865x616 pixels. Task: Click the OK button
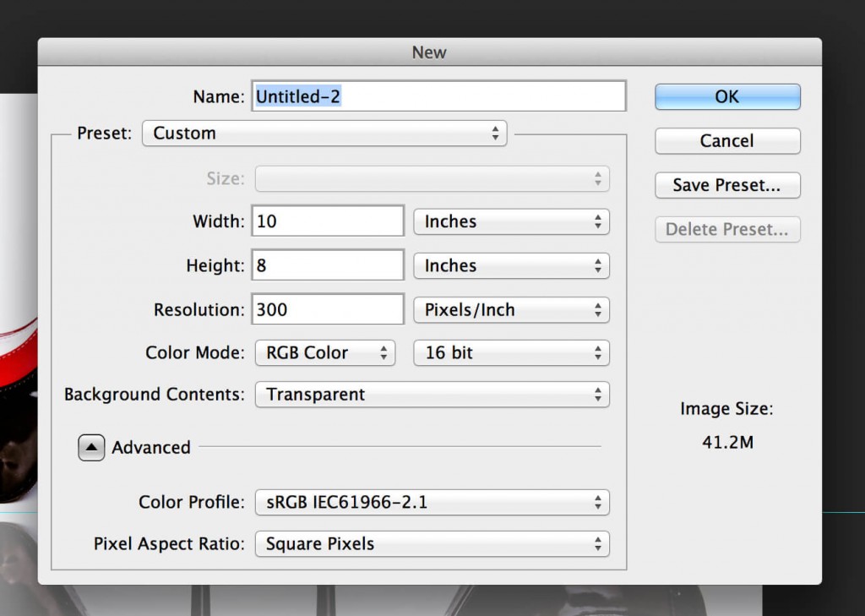pos(727,96)
